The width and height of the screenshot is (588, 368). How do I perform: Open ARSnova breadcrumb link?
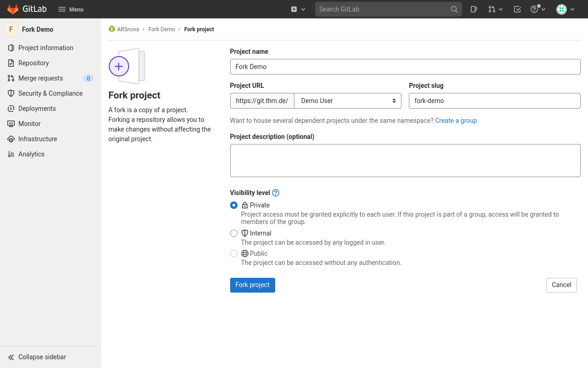point(128,29)
